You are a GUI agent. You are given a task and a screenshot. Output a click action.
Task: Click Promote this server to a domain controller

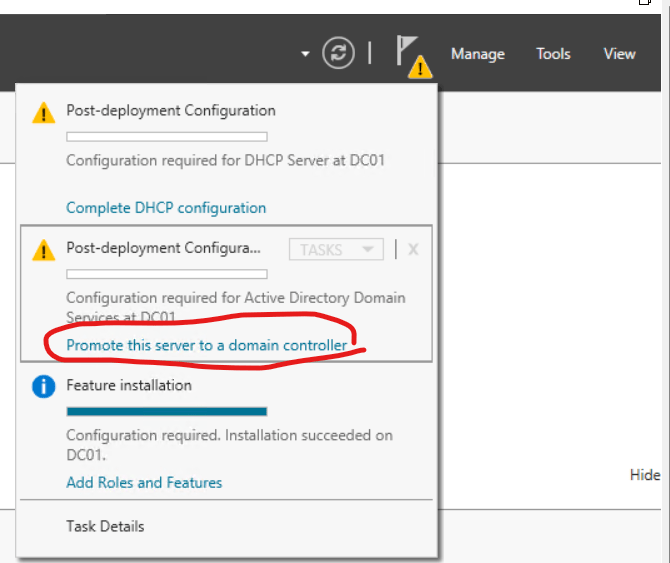tap(206, 345)
